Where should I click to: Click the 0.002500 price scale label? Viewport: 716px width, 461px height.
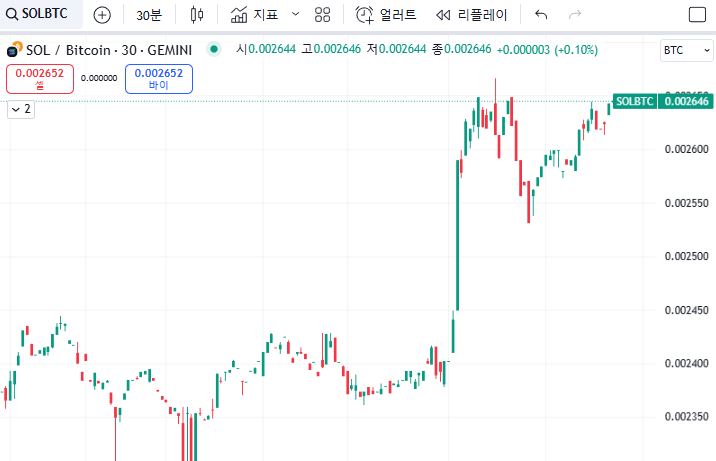pos(686,257)
